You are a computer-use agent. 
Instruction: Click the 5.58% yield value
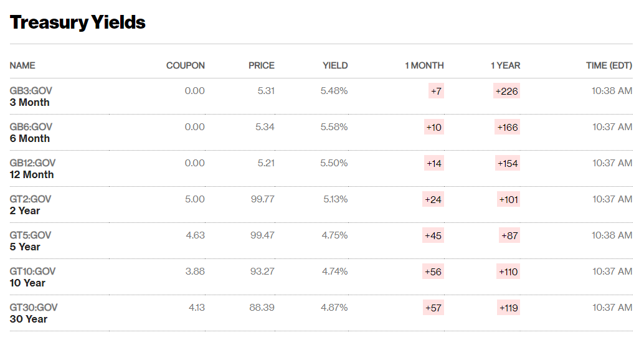(334, 127)
